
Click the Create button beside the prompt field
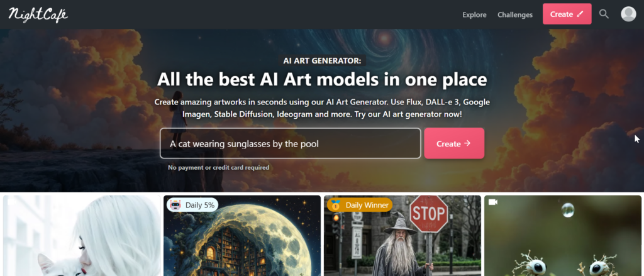[454, 143]
